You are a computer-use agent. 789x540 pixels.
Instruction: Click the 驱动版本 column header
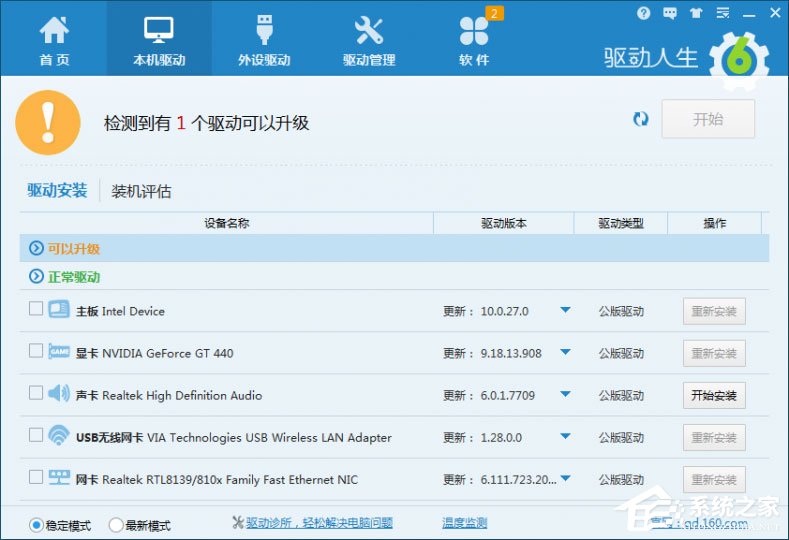504,223
